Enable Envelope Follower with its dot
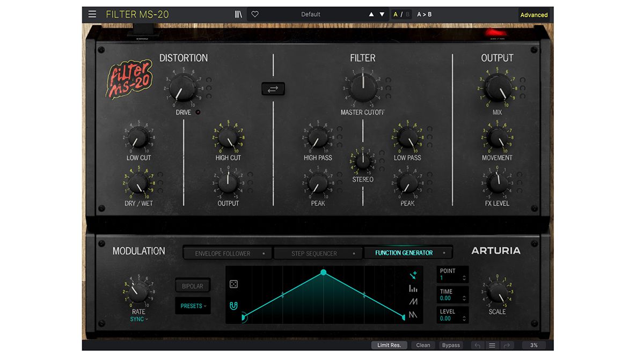 click(x=263, y=253)
